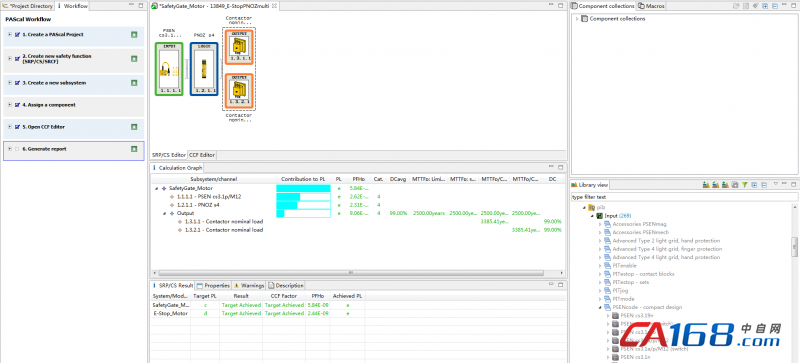Toggle checkbox for 5. Open CCF Editor
The image size is (800, 363).
click(17, 127)
